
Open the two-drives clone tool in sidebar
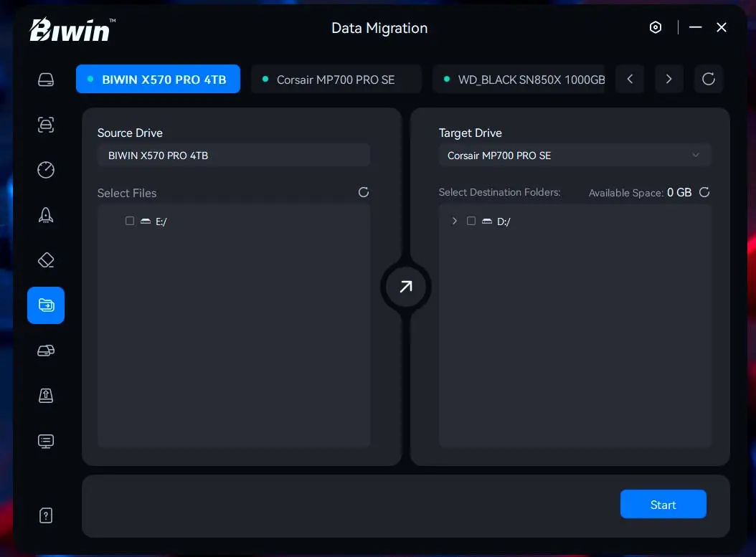46,351
